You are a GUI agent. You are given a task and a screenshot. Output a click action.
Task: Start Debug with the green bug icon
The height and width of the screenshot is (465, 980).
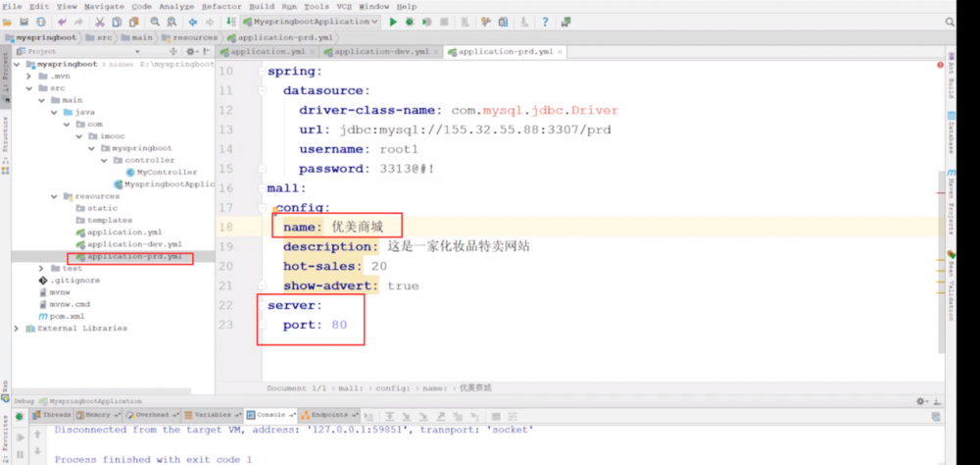tap(410, 22)
